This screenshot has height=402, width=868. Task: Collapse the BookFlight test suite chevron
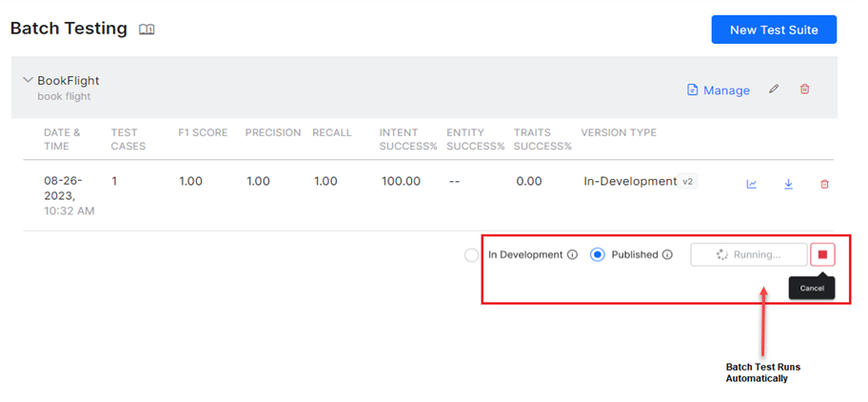point(27,81)
